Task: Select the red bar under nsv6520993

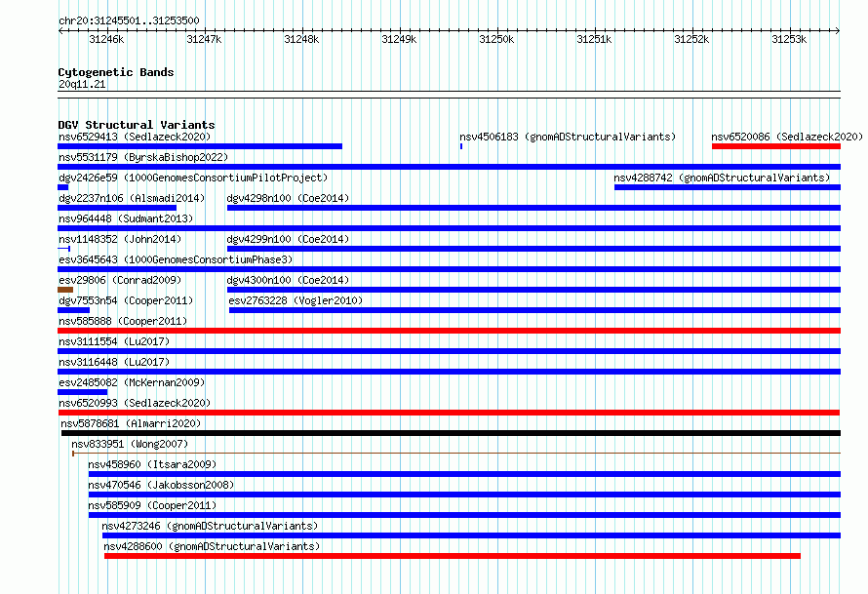Action: (x=449, y=413)
